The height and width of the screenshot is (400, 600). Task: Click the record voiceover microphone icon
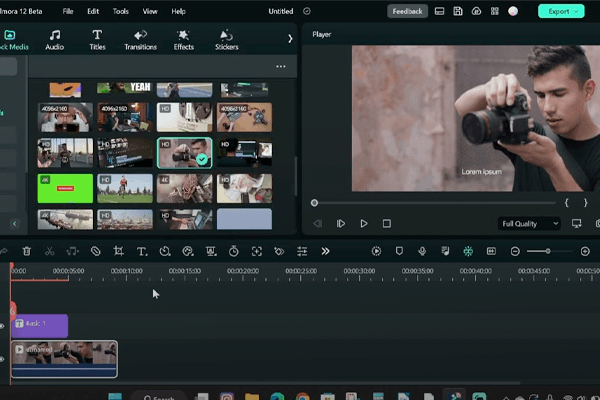421,251
